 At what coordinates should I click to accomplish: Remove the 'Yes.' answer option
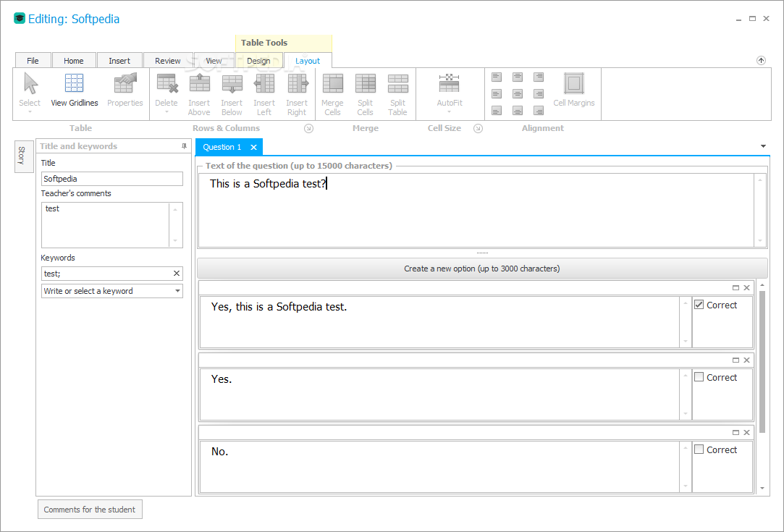[746, 360]
